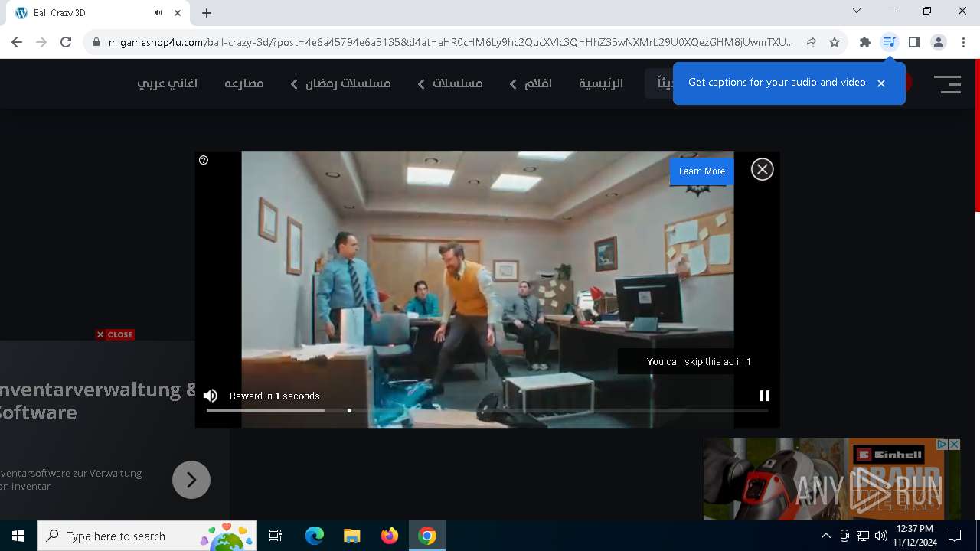
Task: Open Task View on taskbar
Action: (x=276, y=536)
